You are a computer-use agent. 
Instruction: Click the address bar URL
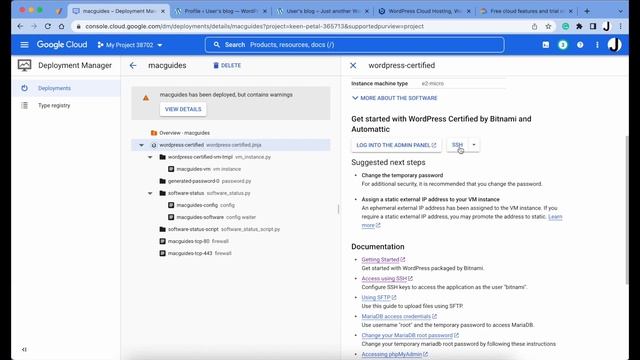point(255,26)
